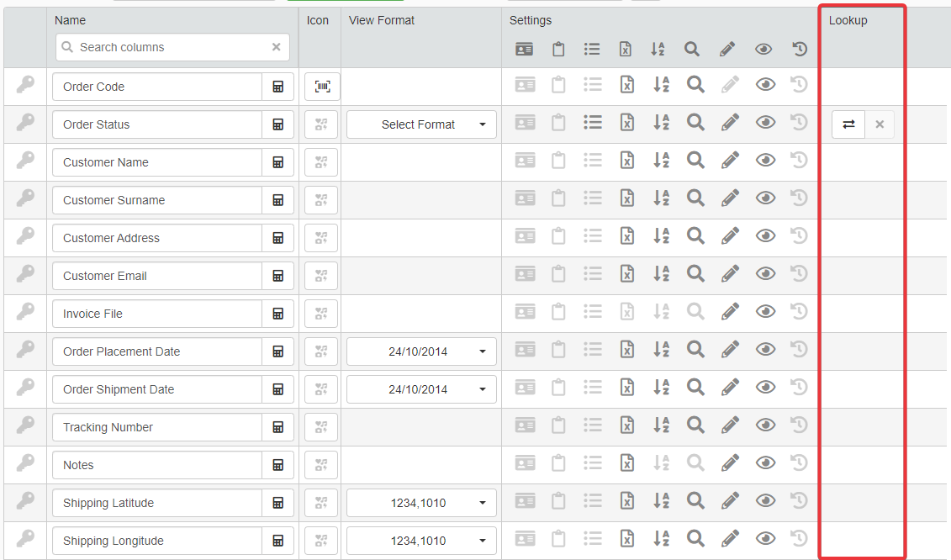Click the pencil edit icon for Customer Surname
This screenshot has height=560, width=951.
click(730, 198)
